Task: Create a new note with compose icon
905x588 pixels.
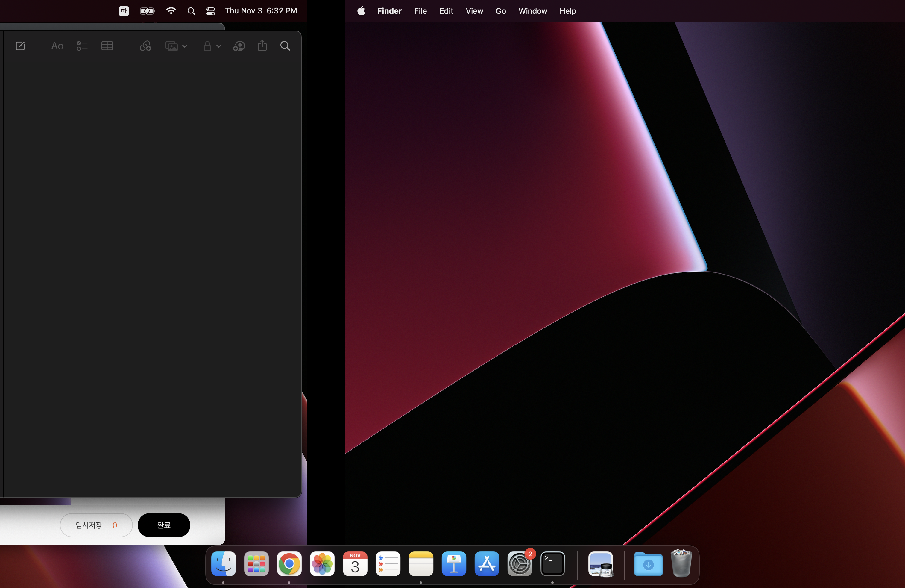Action: coord(21,46)
